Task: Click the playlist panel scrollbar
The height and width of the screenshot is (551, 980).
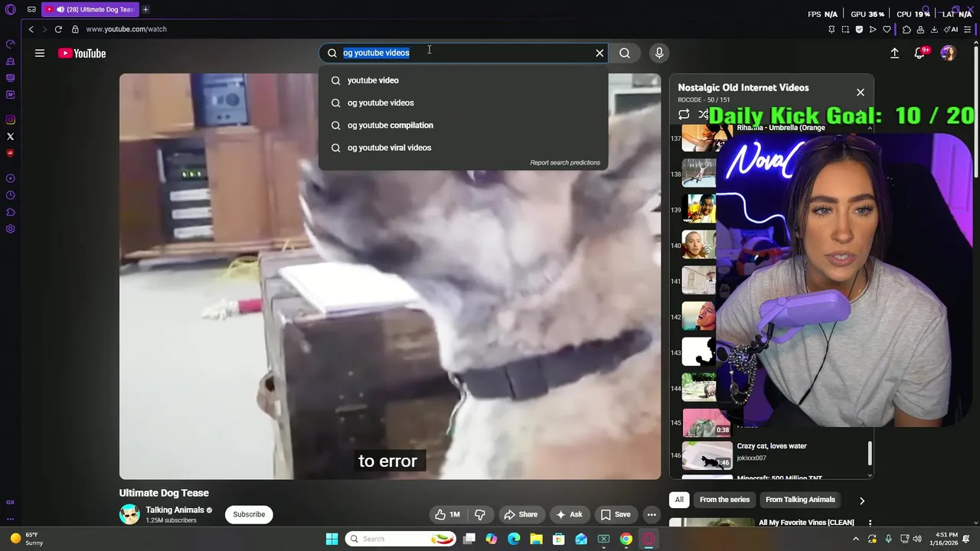Action: (x=870, y=454)
